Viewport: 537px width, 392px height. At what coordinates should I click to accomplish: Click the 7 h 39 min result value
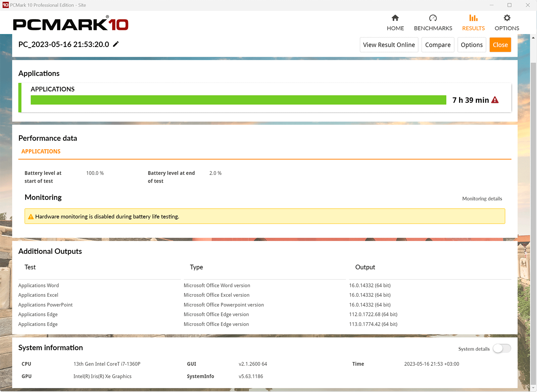[x=471, y=100]
